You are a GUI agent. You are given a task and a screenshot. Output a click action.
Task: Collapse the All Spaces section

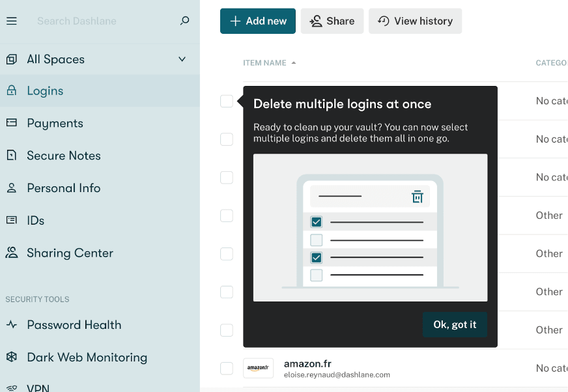point(182,59)
